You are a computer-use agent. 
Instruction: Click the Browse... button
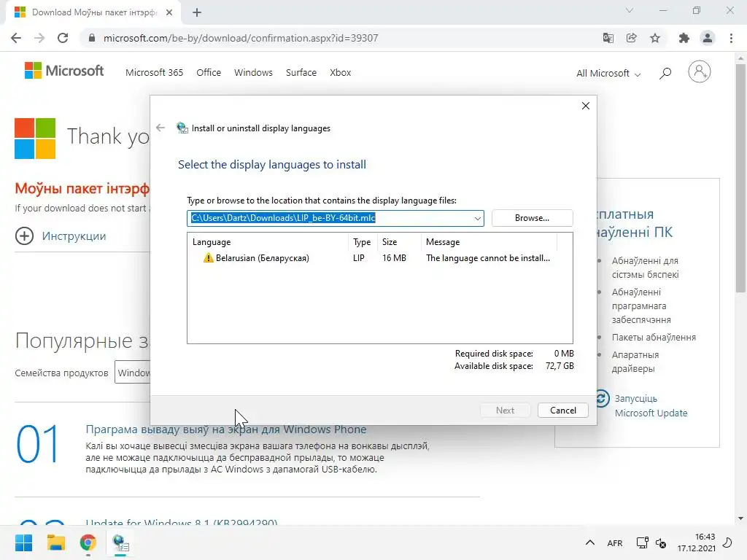click(x=532, y=218)
